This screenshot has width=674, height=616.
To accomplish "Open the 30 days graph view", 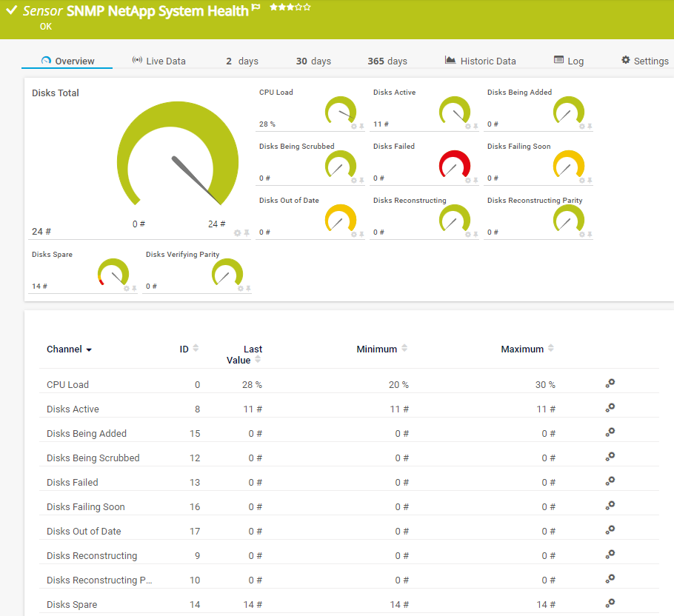I will (x=313, y=61).
